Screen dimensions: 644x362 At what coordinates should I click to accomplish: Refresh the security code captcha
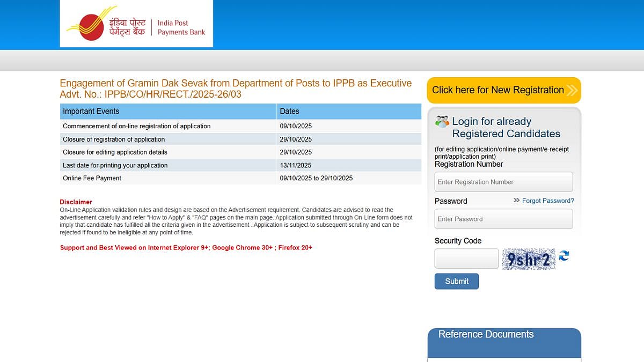[563, 256]
